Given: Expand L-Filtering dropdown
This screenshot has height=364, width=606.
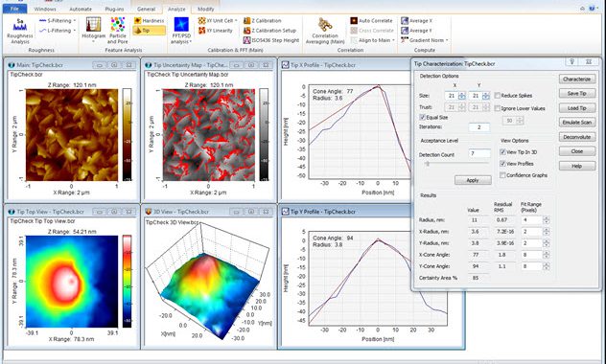Looking at the screenshot, I should pyautogui.click(x=75, y=30).
